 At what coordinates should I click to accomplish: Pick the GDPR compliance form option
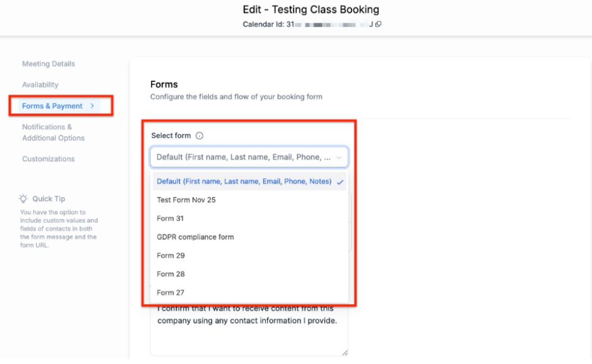[x=195, y=237]
